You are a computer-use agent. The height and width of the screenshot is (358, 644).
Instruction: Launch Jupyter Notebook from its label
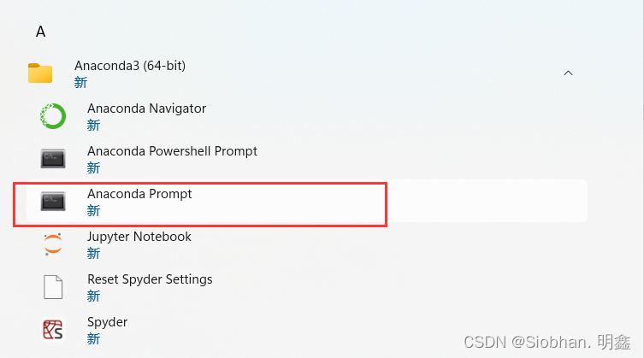tap(139, 237)
